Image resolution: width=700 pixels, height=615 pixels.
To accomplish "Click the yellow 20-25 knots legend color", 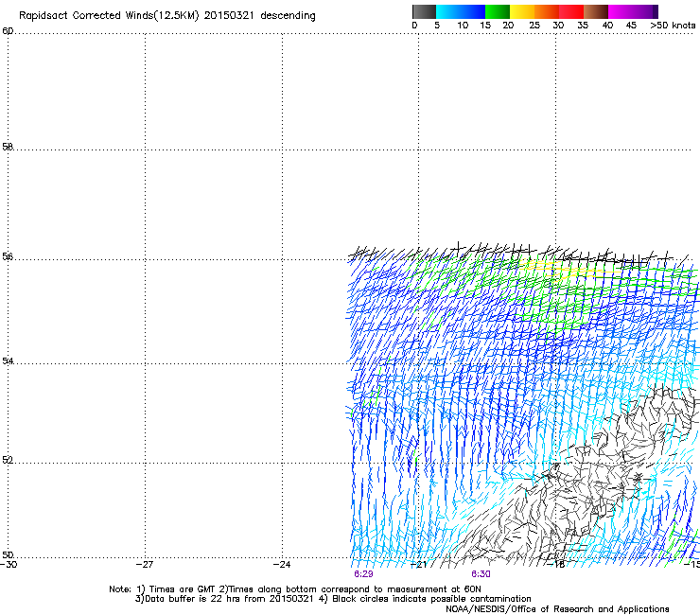I will pyautogui.click(x=522, y=11).
